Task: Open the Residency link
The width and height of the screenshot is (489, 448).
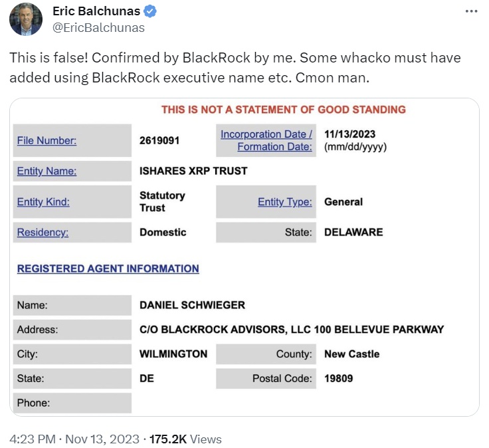Action: click(43, 232)
